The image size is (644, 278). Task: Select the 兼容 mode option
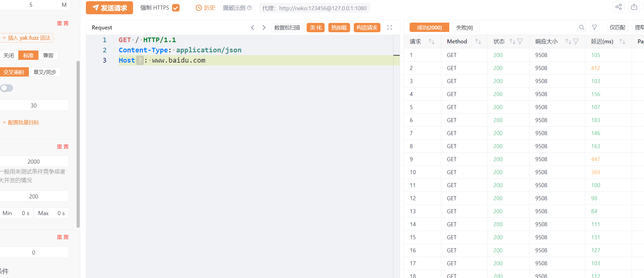pos(48,55)
